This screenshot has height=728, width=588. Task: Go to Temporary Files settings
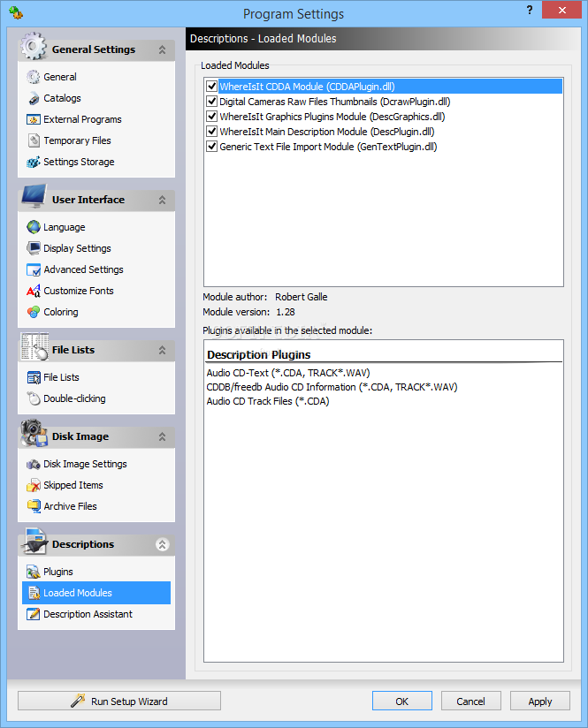coord(77,140)
